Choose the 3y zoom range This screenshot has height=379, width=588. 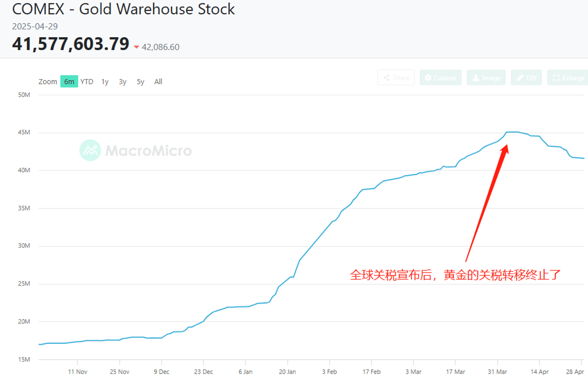pyautogui.click(x=123, y=81)
